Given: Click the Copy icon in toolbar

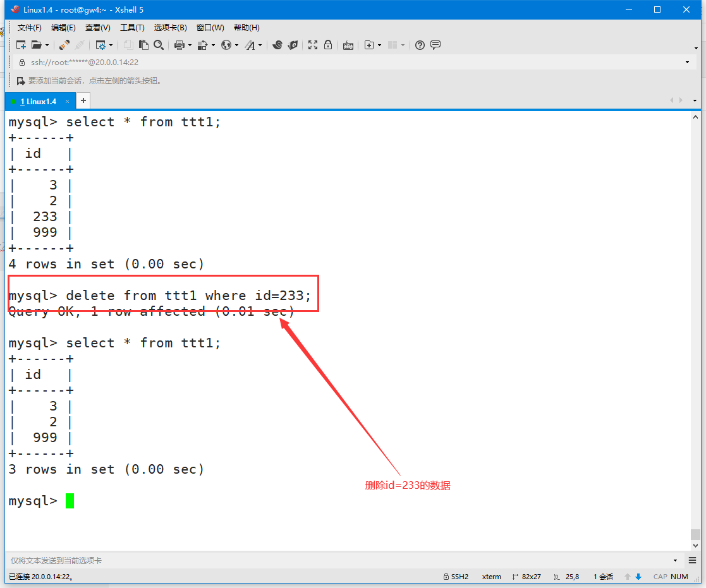Looking at the screenshot, I should (x=128, y=45).
